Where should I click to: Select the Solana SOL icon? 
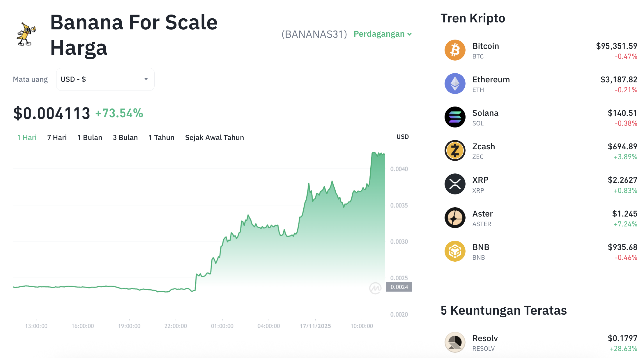pyautogui.click(x=455, y=117)
